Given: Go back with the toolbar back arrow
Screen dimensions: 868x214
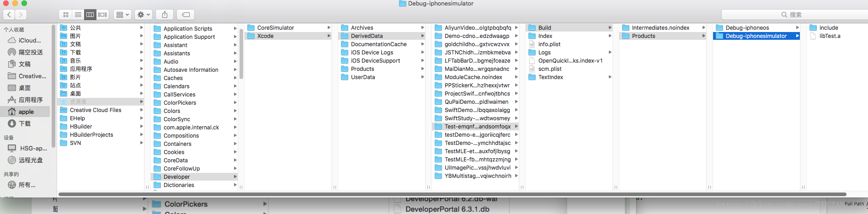Looking at the screenshot, I should pyautogui.click(x=9, y=15).
